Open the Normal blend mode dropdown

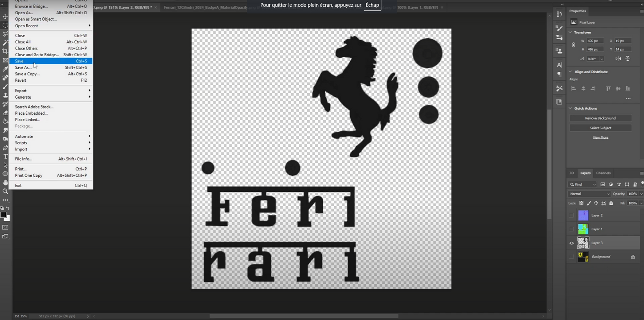589,194
